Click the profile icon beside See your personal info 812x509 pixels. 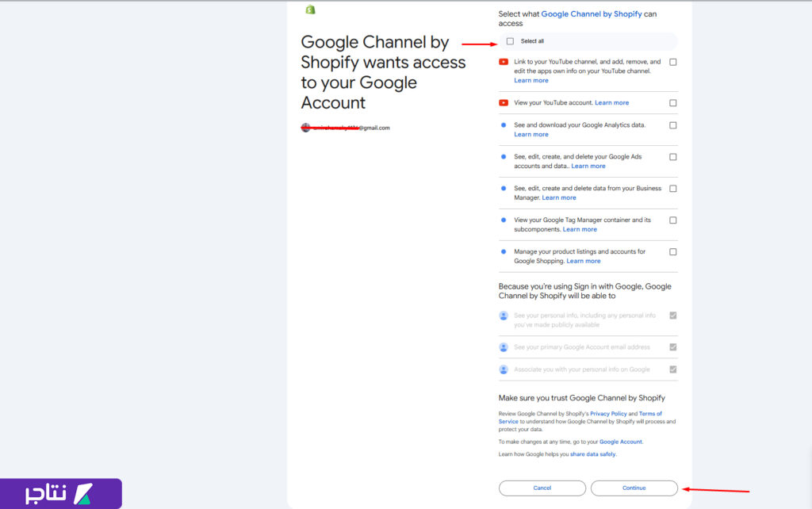504,316
